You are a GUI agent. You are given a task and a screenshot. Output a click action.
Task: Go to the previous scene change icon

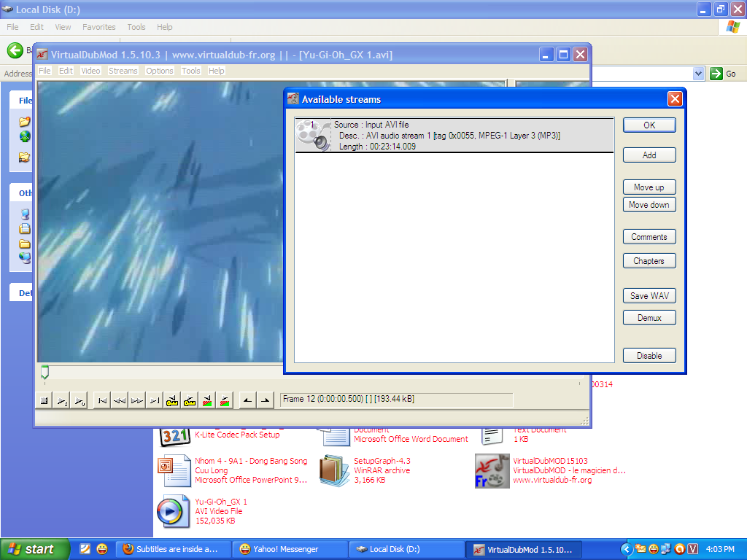point(206,400)
